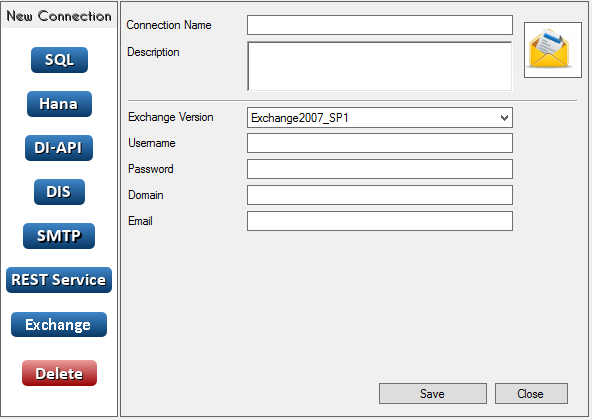
Task: Create a new SQL connection
Action: (59, 60)
